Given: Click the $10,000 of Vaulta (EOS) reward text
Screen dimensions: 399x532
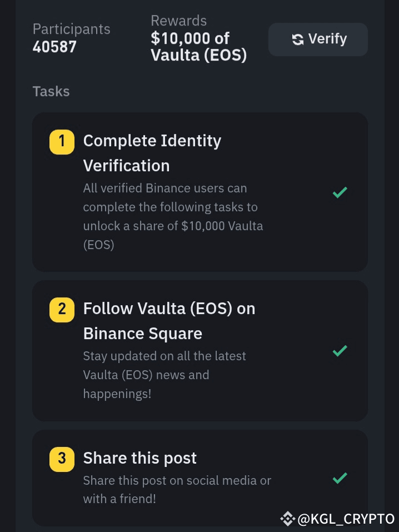Looking at the screenshot, I should (x=198, y=47).
